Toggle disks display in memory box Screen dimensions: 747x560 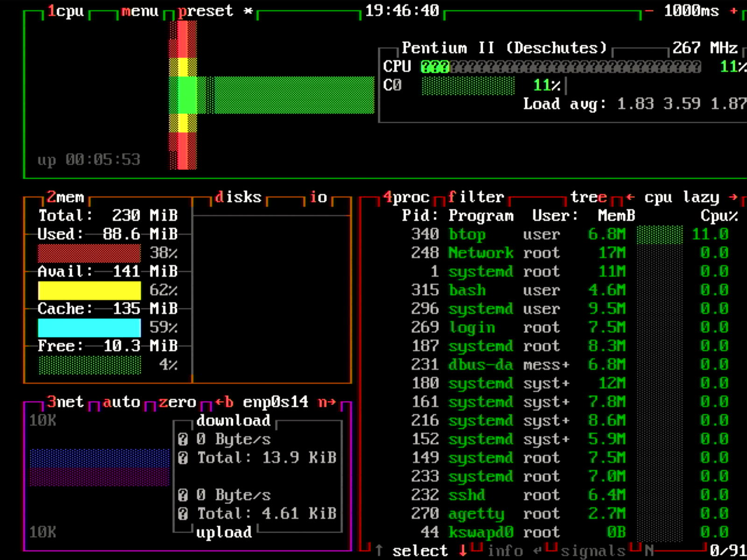[x=238, y=197]
